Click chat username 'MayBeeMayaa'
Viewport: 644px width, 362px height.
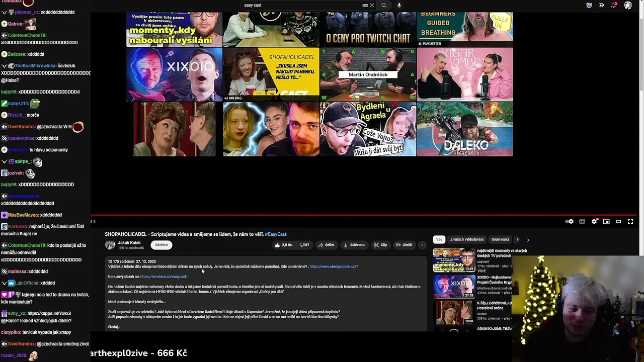coord(23,215)
